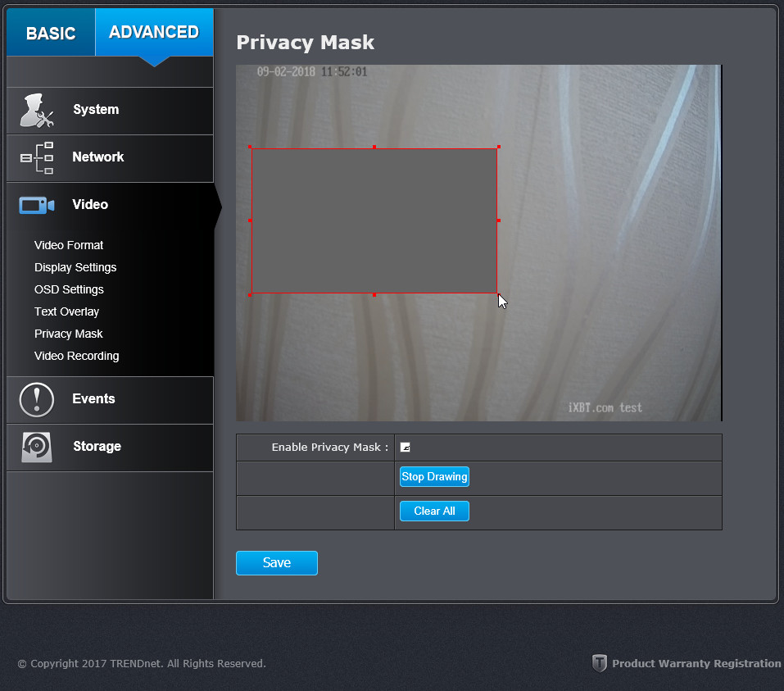This screenshot has width=784, height=691.
Task: Click the System user-wrench icon
Action: pos(37,110)
